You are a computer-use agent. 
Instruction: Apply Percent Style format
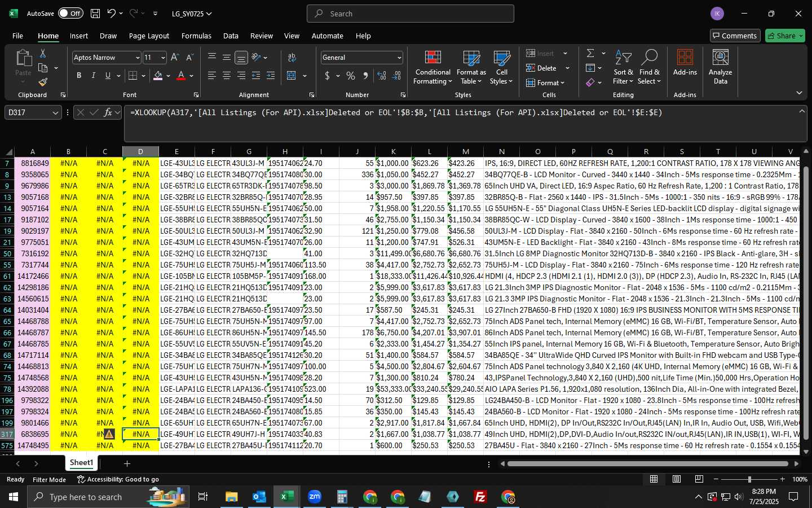pyautogui.click(x=351, y=76)
